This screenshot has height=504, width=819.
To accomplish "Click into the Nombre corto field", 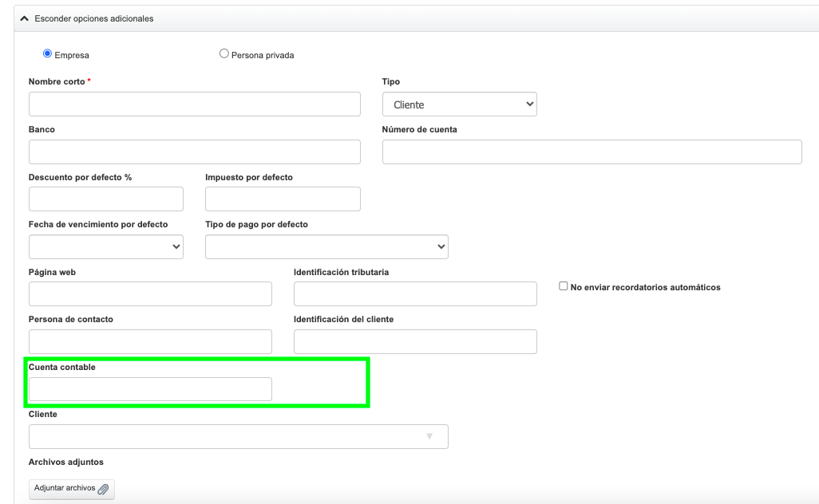I will click(194, 104).
